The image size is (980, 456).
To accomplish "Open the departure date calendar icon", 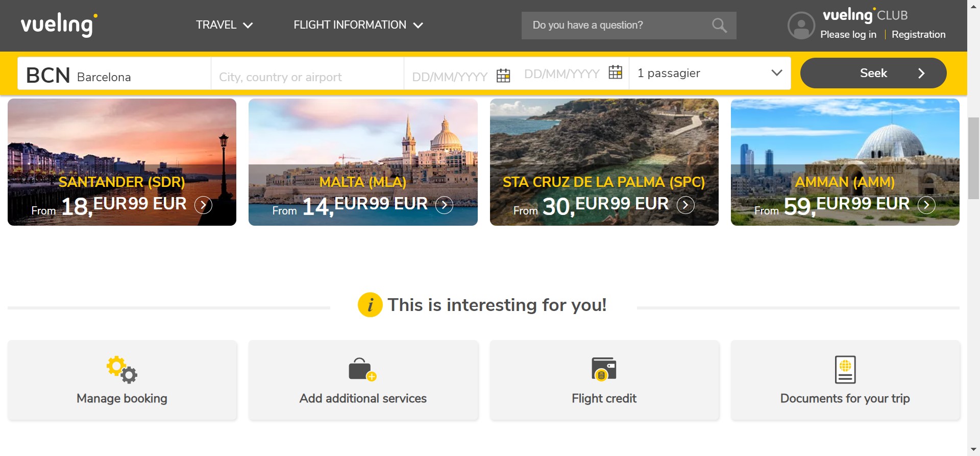I will (x=503, y=76).
